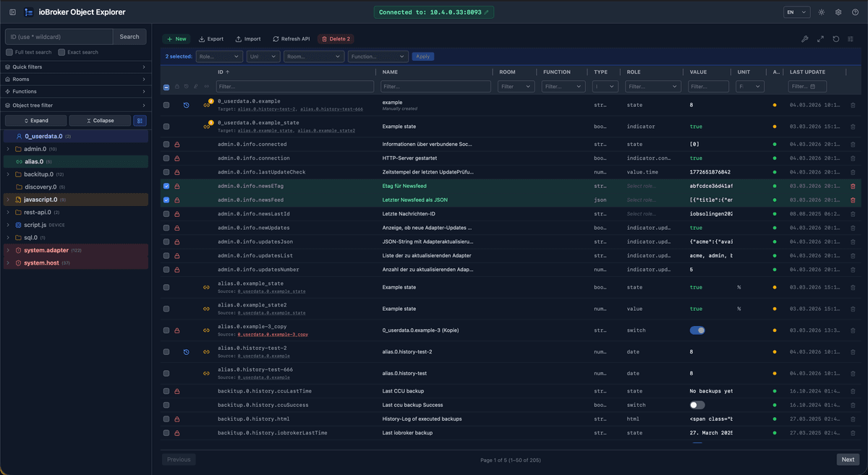Screen dimensions: 868x475
Task: Delete the admin.0.info.newsETag row via trash icon
Action: tap(853, 187)
